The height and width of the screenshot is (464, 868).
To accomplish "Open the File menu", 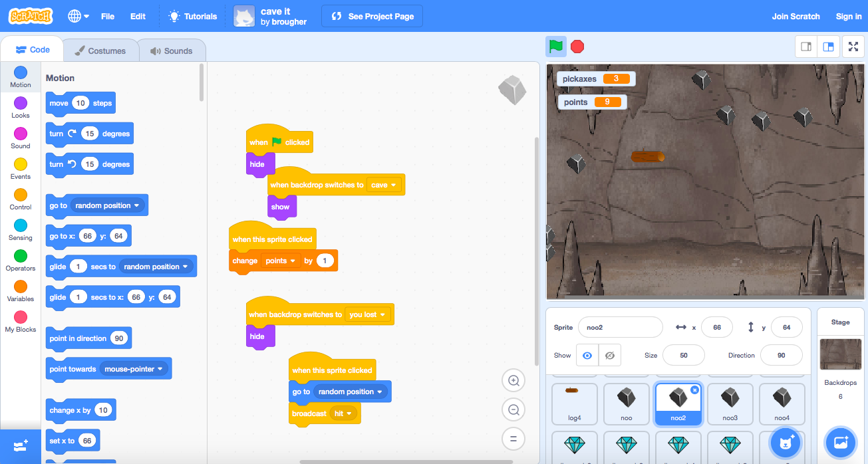I will 108,16.
